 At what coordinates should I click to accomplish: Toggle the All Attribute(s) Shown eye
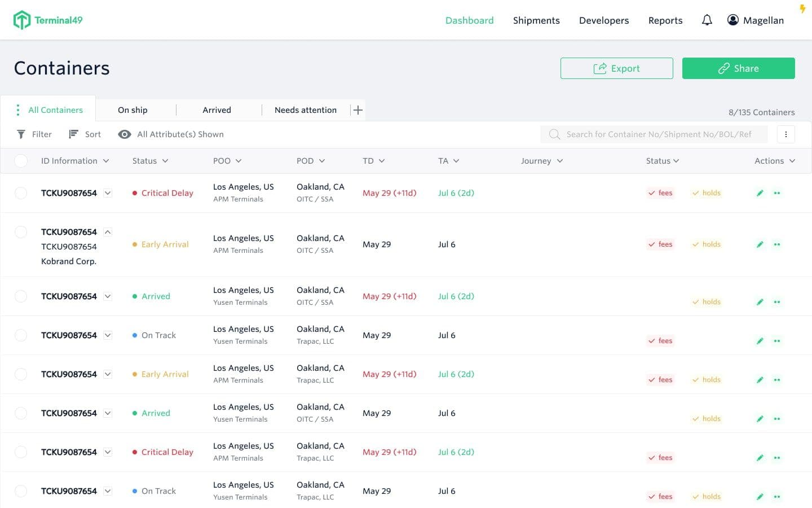tap(125, 134)
